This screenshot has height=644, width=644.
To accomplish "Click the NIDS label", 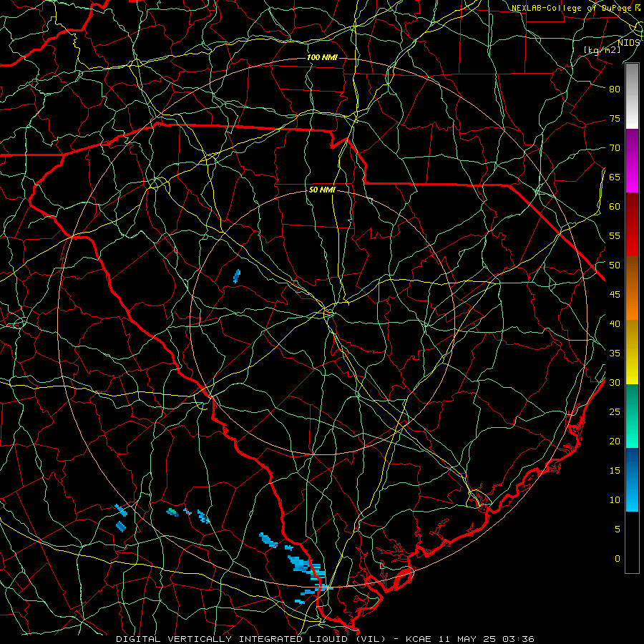I will pos(629,42).
